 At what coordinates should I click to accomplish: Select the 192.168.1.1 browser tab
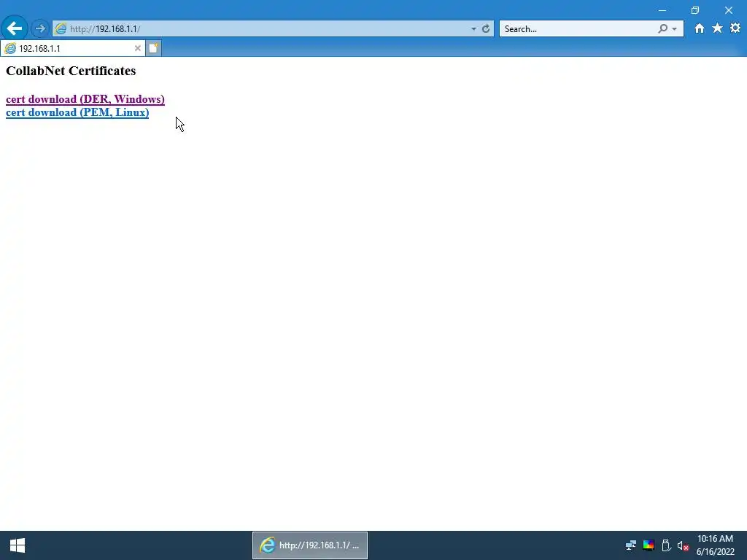click(x=72, y=48)
